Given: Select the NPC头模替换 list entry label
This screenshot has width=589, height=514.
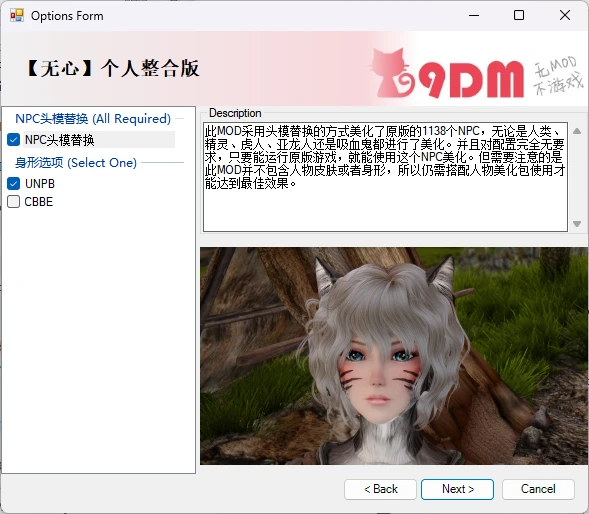Looking at the screenshot, I should pos(60,140).
